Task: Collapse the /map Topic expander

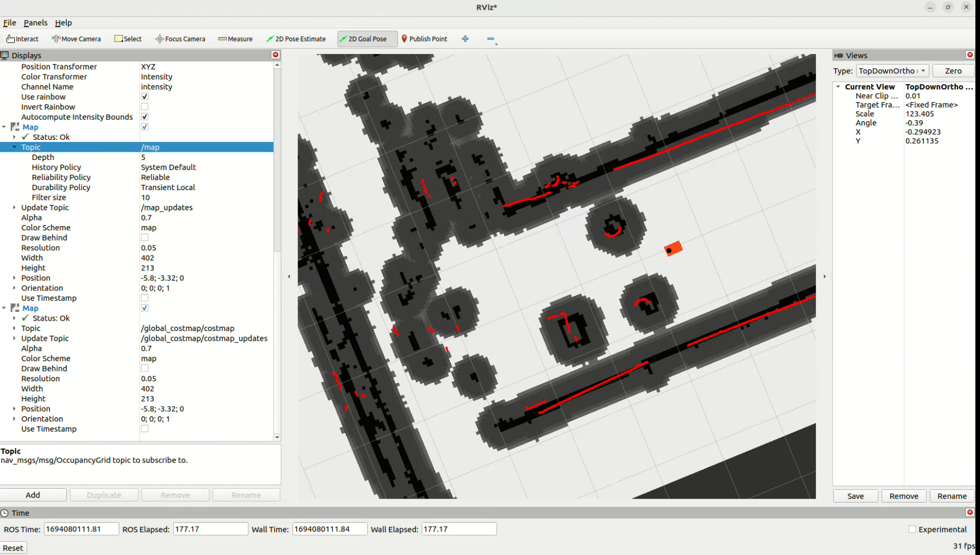Action: [x=14, y=147]
